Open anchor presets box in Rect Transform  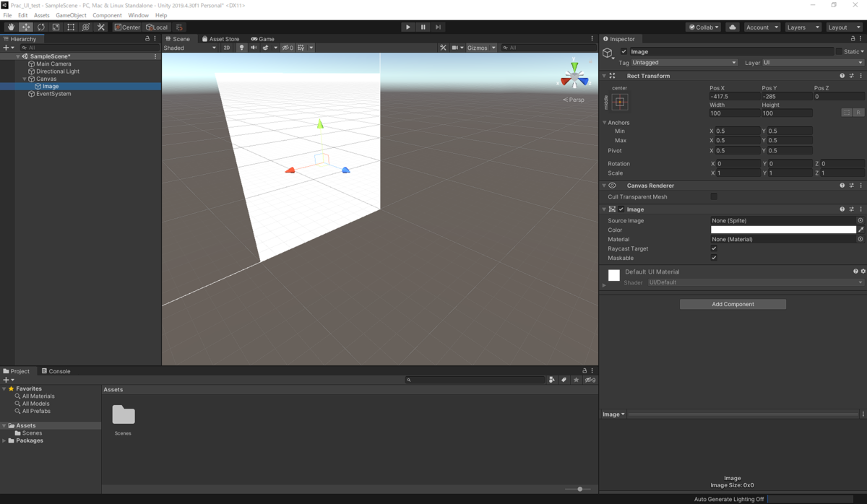[x=620, y=102]
